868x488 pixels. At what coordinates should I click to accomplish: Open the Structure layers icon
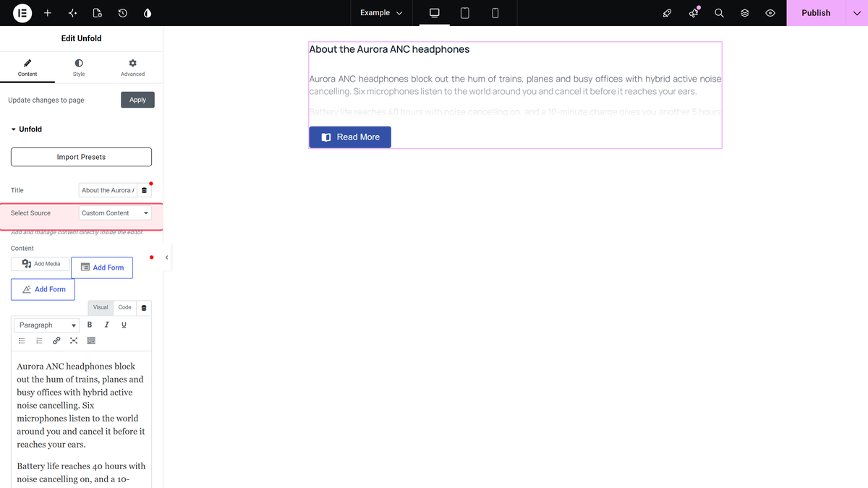744,13
